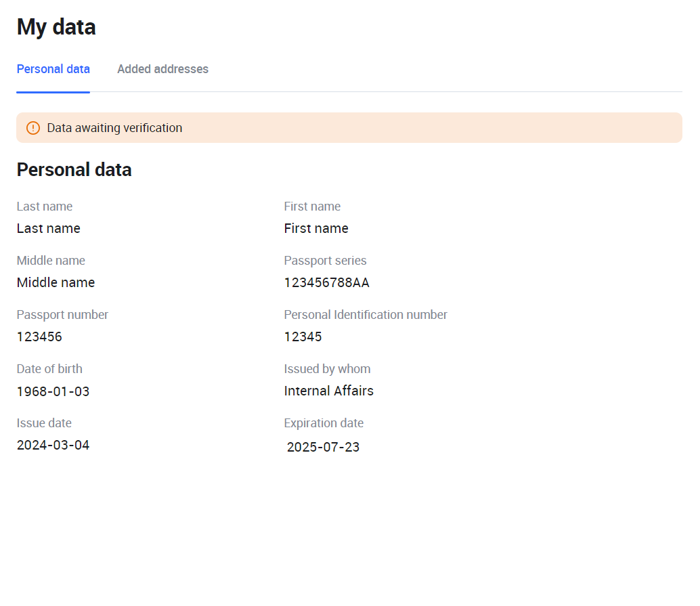Click the Issue date field label
This screenshot has height=606, width=700.
(44, 423)
